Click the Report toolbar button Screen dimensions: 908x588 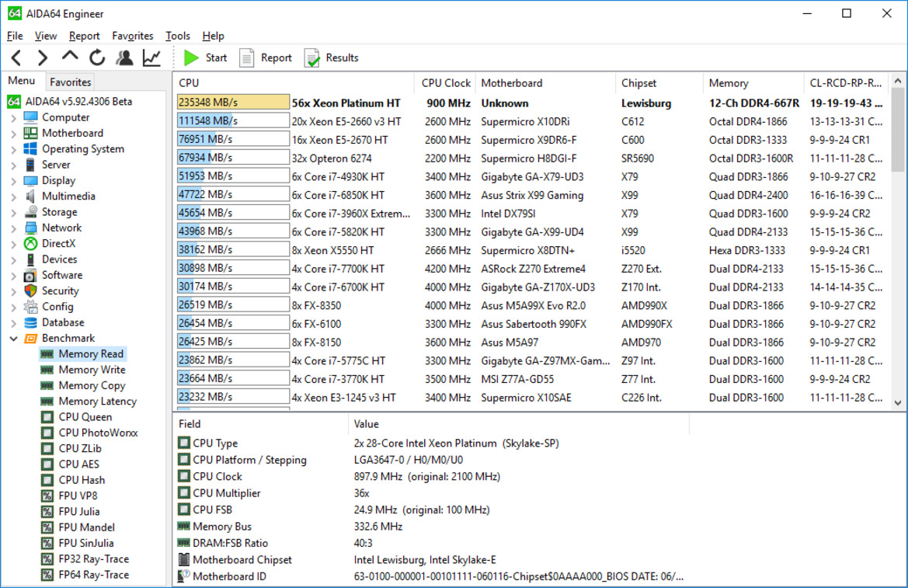pos(266,57)
